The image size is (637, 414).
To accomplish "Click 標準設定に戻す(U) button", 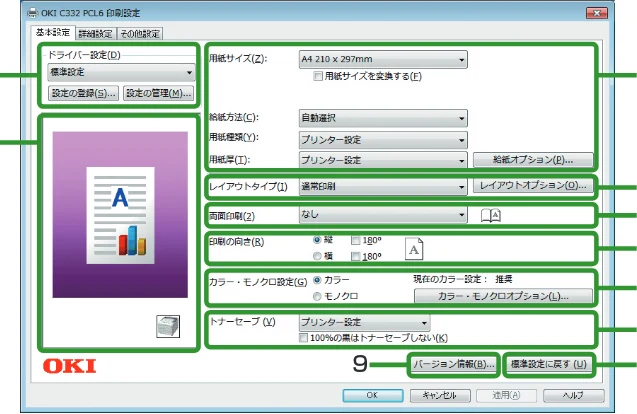I will click(549, 364).
